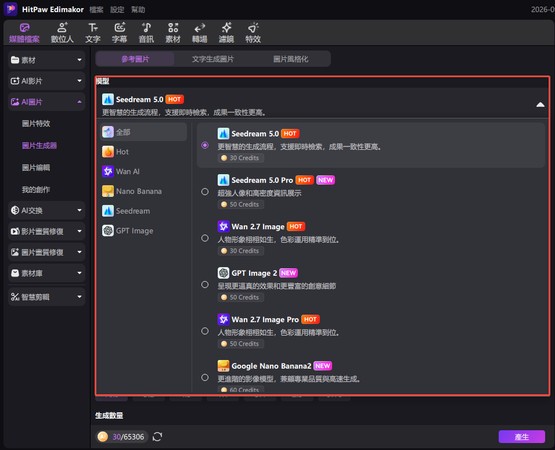Image resolution: width=555 pixels, height=450 pixels.
Task: Click the 50 Credits tag under Seedream 5.0 Pro
Action: coord(241,204)
